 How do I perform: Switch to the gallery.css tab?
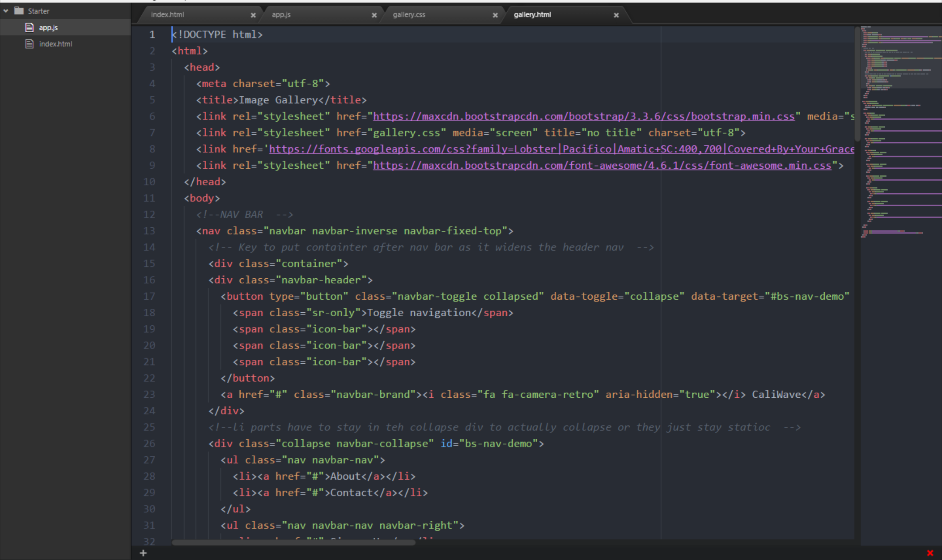click(x=409, y=15)
